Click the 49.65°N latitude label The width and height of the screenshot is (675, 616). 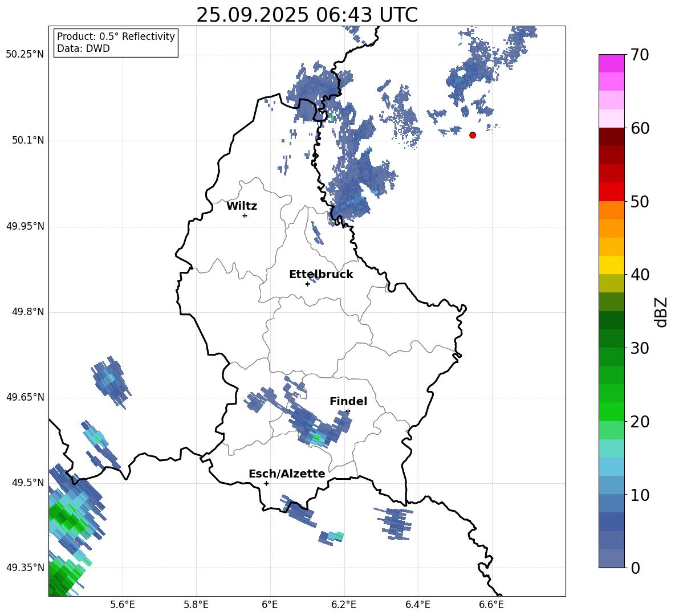point(25,397)
